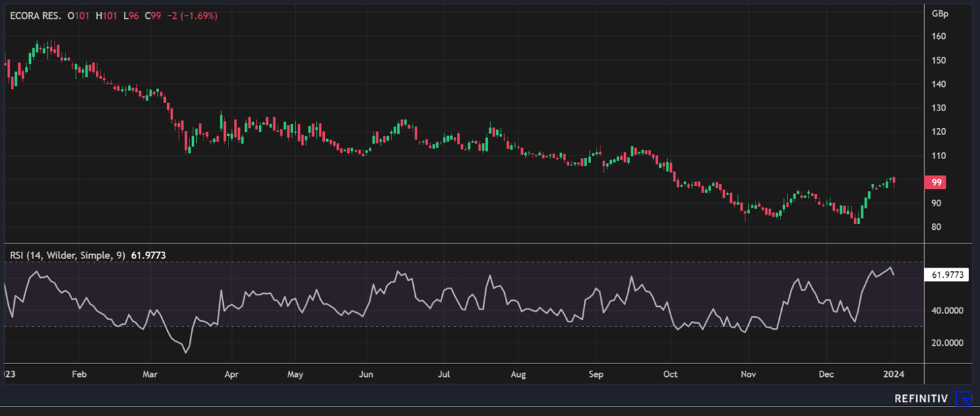This screenshot has width=980, height=416.
Task: Click the −2 (−1.69%) change value
Action: [191, 16]
